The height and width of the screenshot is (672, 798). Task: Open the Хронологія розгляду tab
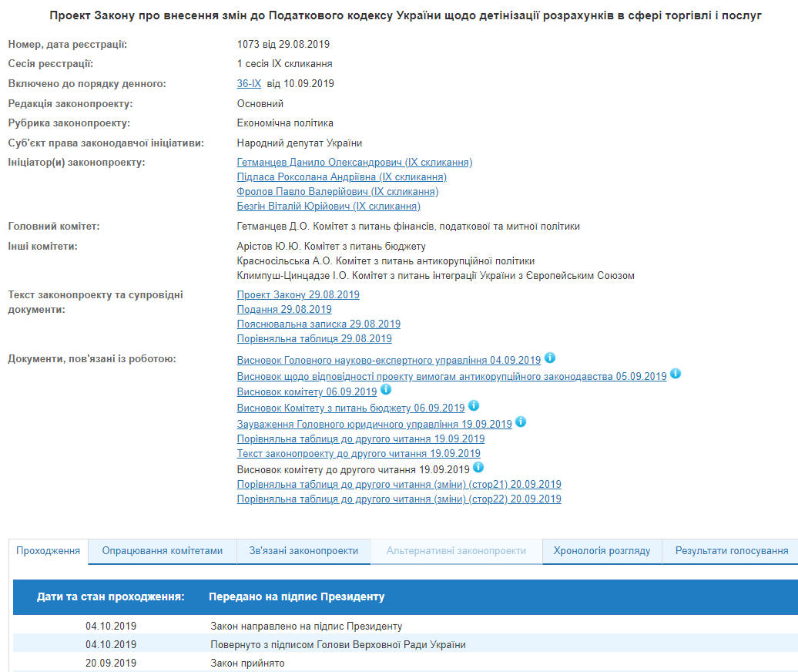(x=602, y=551)
